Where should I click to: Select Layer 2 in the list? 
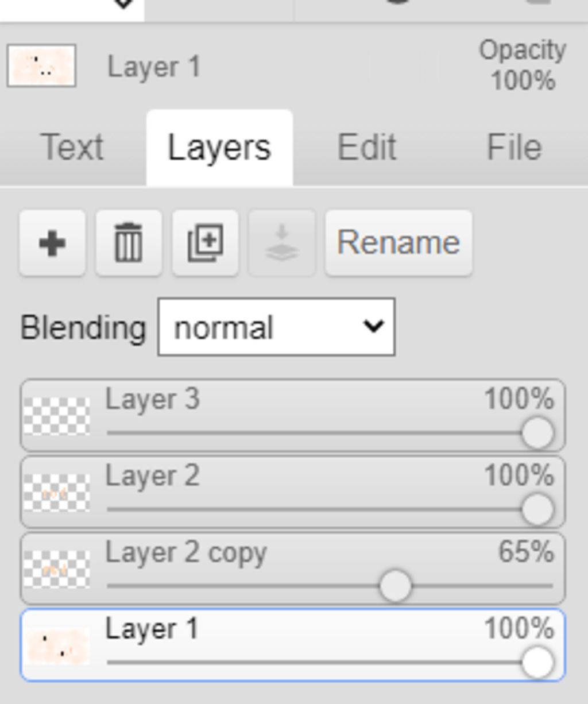click(x=287, y=477)
